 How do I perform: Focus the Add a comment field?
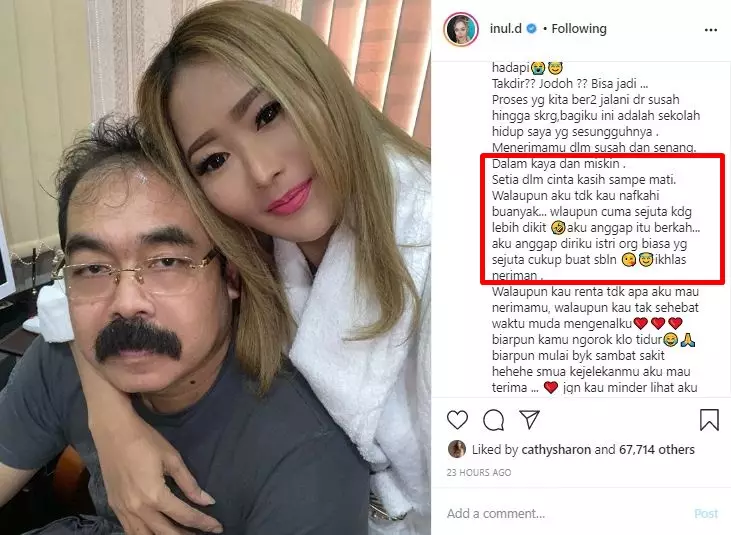564,514
